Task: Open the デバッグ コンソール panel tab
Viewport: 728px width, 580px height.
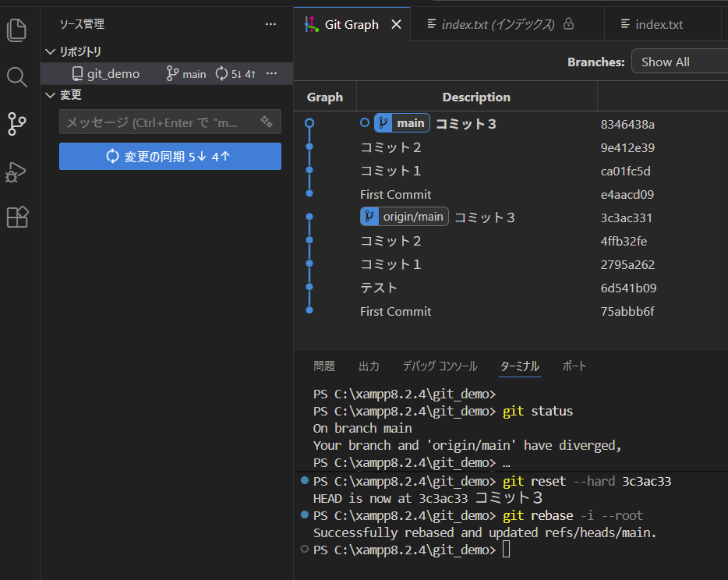Action: 440,366
